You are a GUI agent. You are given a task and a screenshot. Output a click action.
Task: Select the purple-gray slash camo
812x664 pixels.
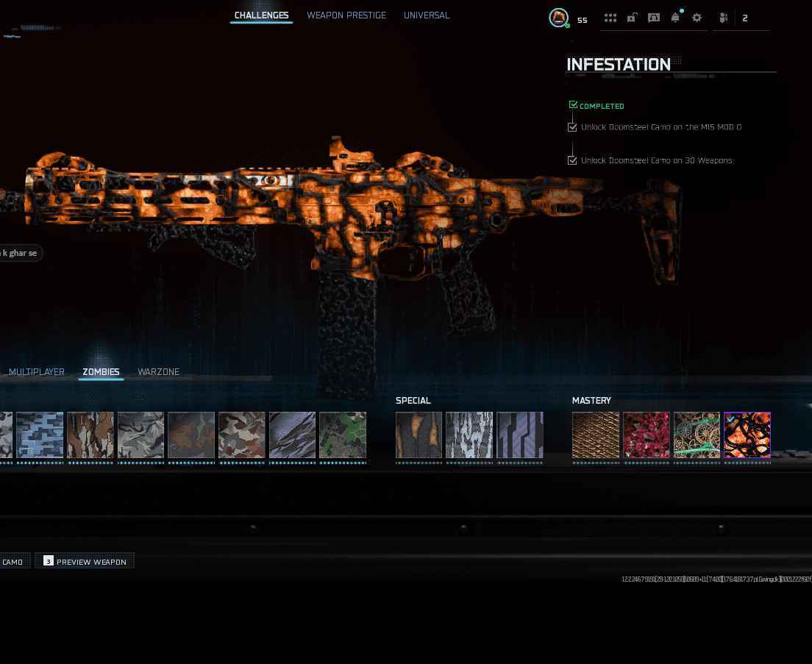coord(292,435)
